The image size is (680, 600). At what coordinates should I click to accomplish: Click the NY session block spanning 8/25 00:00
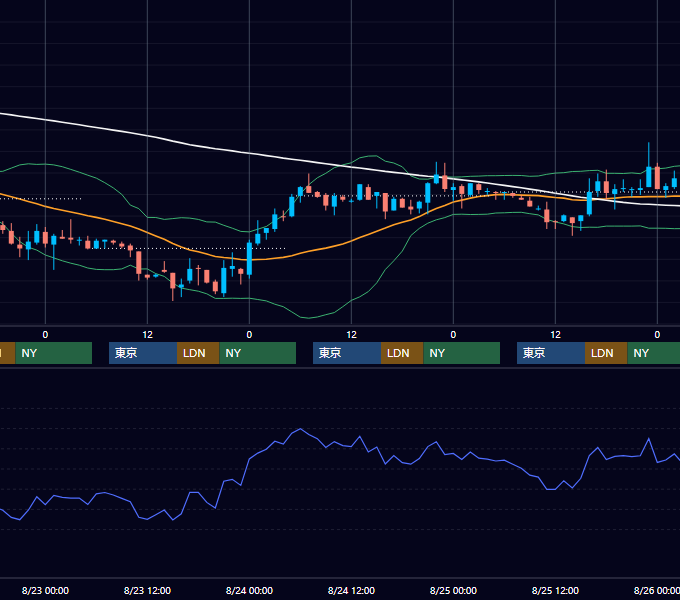coord(461,353)
